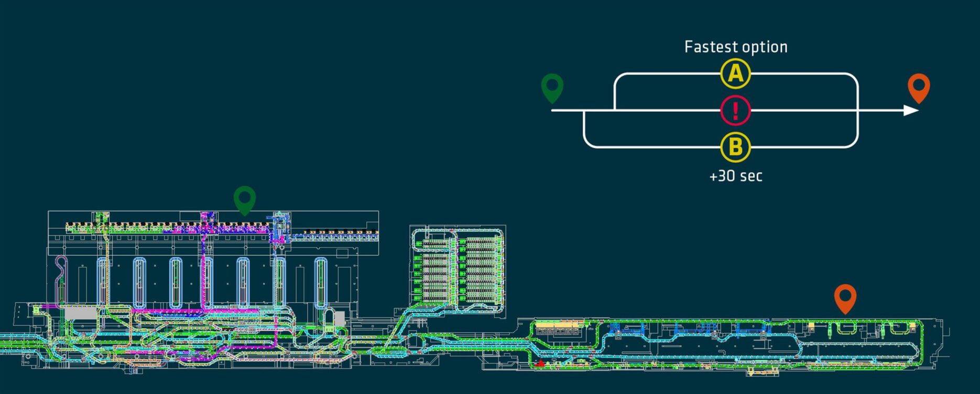The height and width of the screenshot is (394, 980).
Task: Click the rightmost blue oval carousel loop
Action: pyautogui.click(x=321, y=282)
